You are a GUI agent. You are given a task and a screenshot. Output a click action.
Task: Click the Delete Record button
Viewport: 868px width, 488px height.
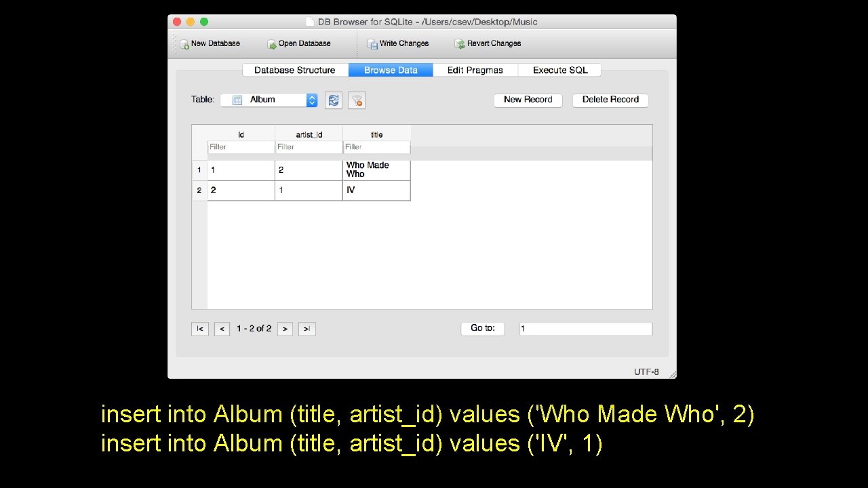(610, 100)
